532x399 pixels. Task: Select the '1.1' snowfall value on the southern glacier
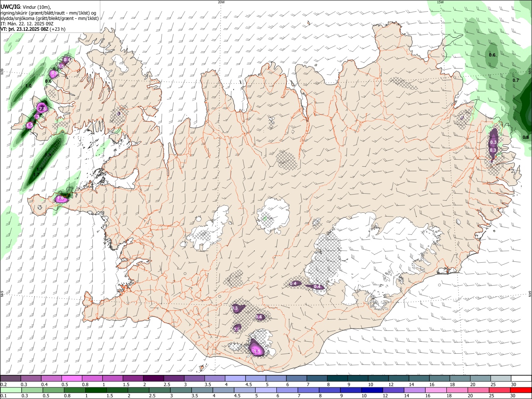coord(257,352)
